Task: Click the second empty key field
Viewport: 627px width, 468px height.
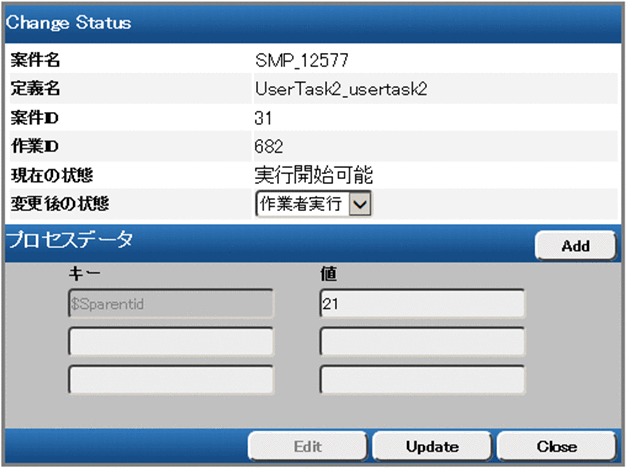Action: (x=171, y=341)
